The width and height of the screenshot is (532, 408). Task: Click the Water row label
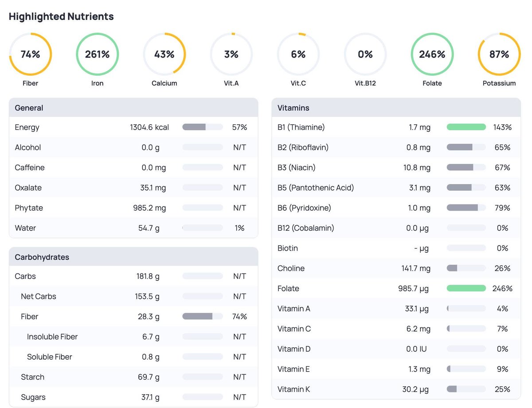(25, 228)
